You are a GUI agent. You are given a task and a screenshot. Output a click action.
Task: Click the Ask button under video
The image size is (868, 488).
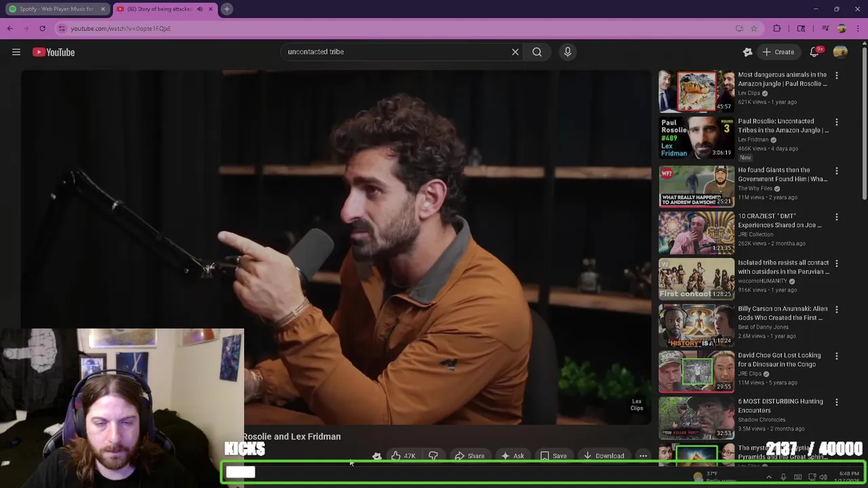pos(513,456)
